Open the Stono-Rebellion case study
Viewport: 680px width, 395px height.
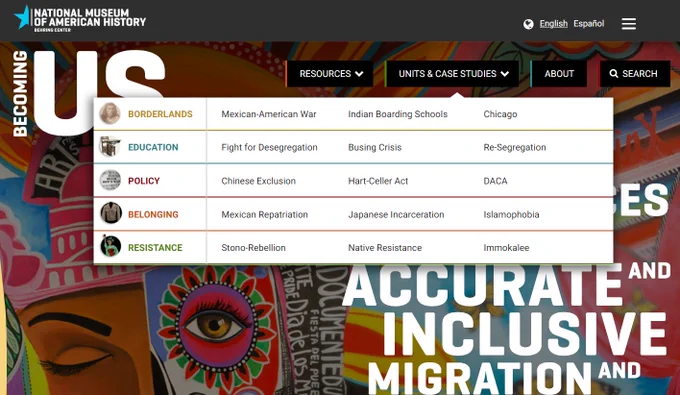(x=253, y=248)
